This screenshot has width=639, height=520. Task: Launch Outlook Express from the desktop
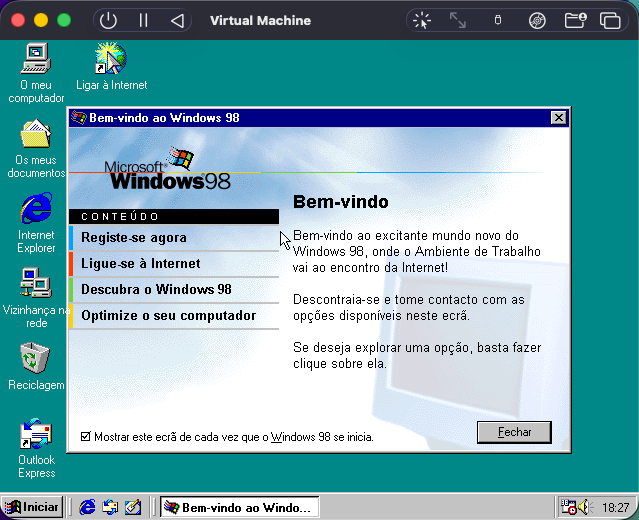[x=36, y=435]
